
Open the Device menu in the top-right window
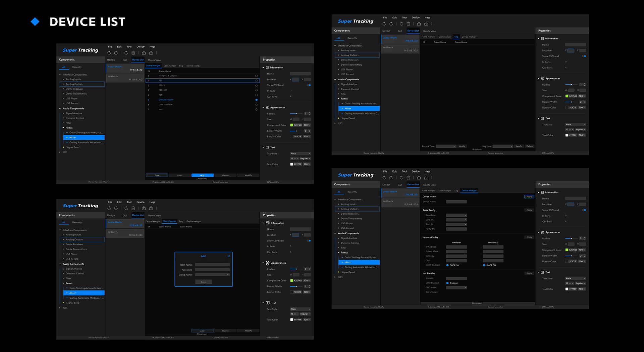416,18
